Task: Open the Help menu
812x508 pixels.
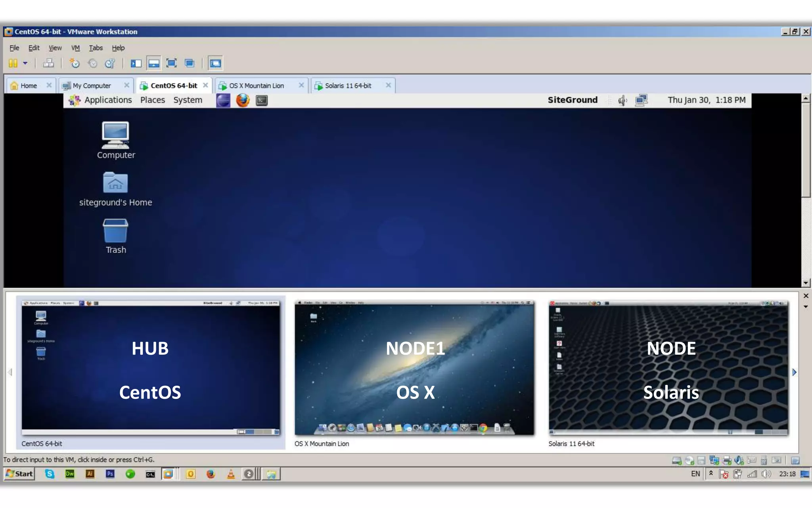Action: [118, 48]
